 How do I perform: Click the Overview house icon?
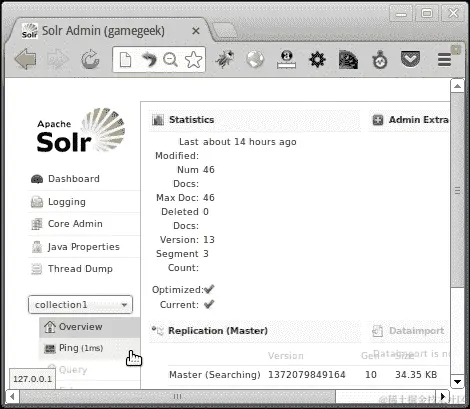pos(50,326)
